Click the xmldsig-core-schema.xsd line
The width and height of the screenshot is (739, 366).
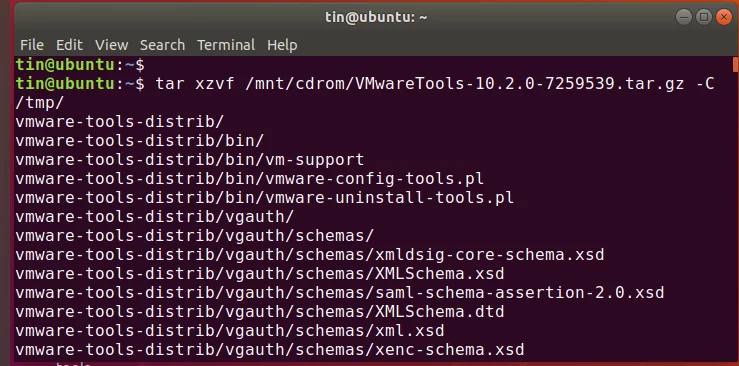point(310,255)
